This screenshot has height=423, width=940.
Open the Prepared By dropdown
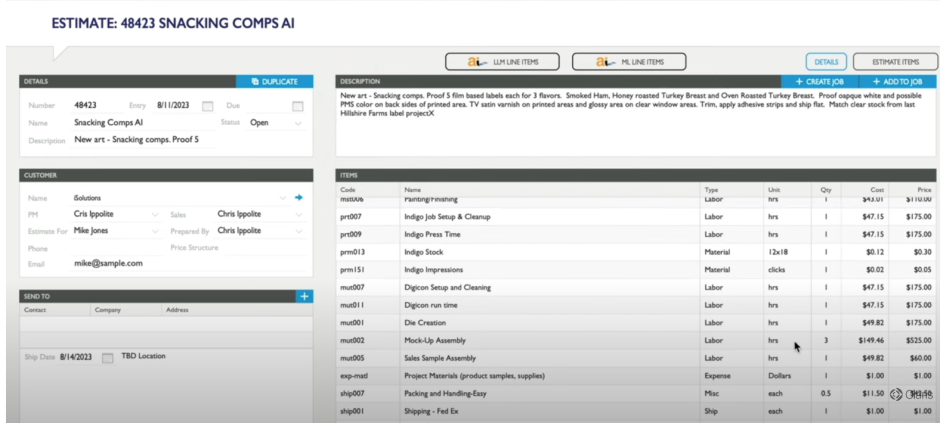coord(299,231)
